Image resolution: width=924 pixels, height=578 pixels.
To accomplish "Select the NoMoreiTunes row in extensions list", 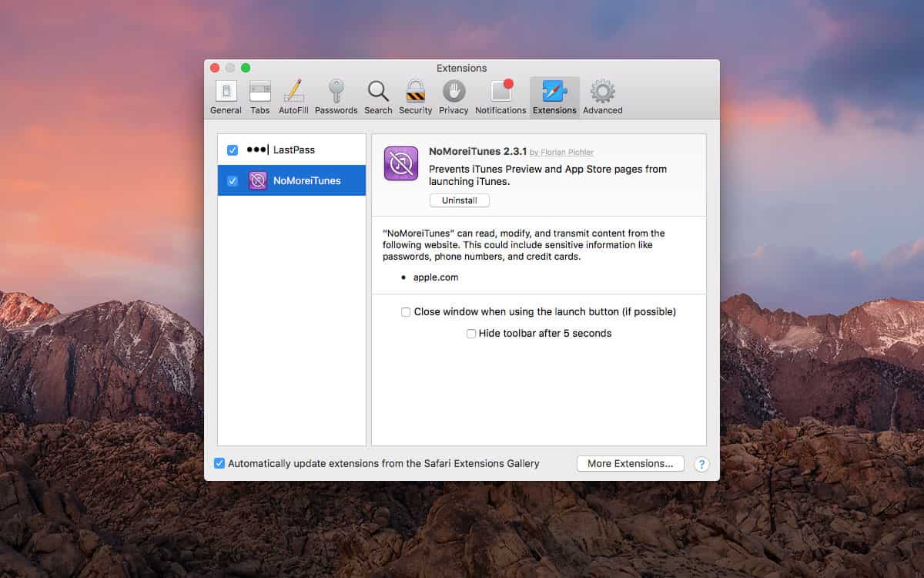I will 292,181.
